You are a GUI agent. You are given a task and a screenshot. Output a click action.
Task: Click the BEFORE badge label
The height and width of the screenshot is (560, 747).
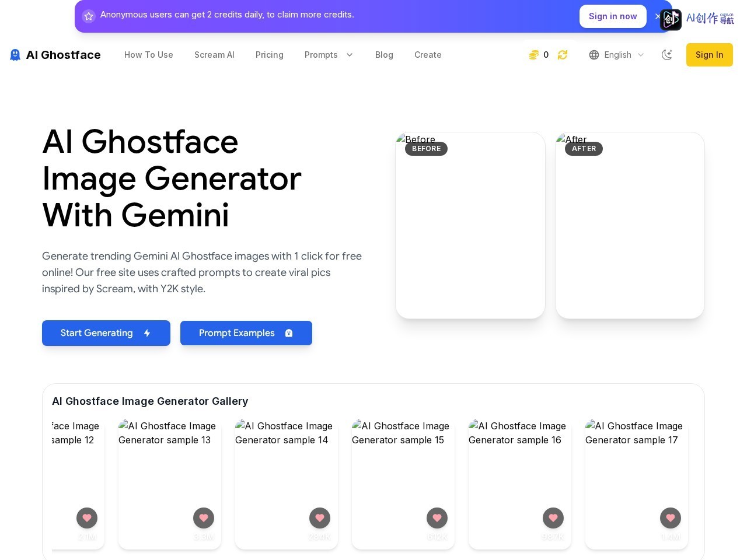pos(427,149)
